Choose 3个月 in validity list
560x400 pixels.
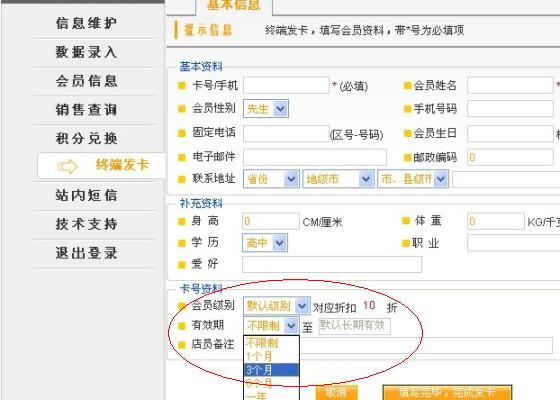point(271,370)
